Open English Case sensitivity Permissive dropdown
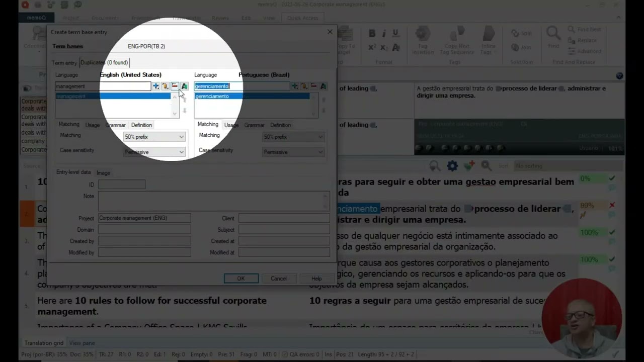This screenshot has width=644, height=362. click(154, 152)
